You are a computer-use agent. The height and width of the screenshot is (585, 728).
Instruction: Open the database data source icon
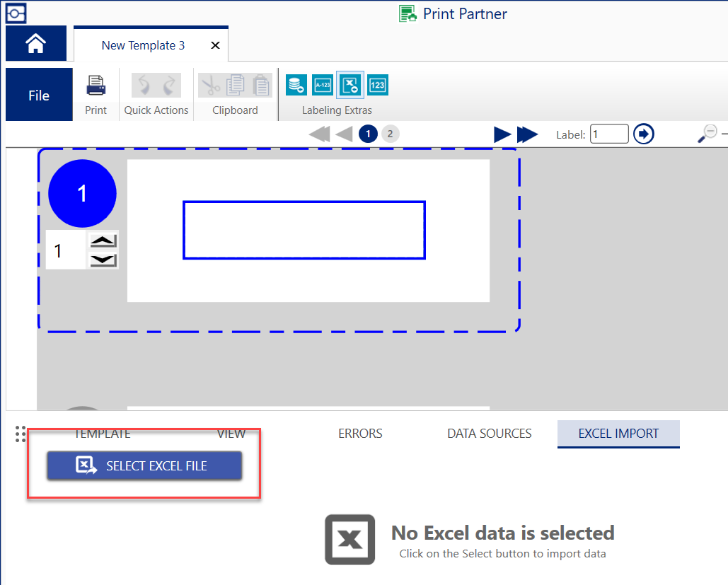[x=296, y=85]
